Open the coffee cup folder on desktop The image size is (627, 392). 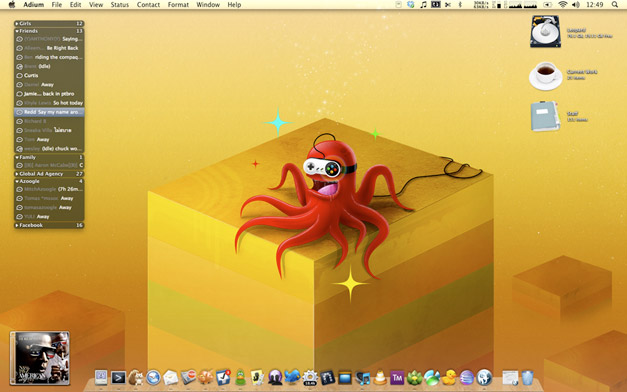click(x=545, y=75)
